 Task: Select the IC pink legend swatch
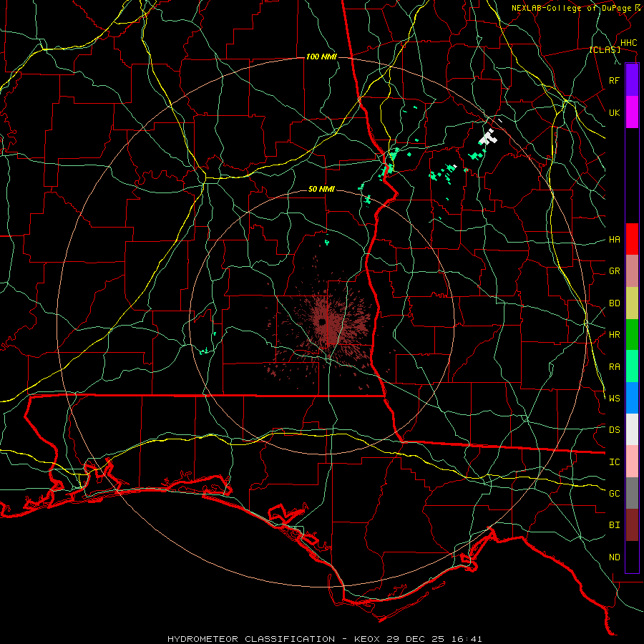point(632,462)
